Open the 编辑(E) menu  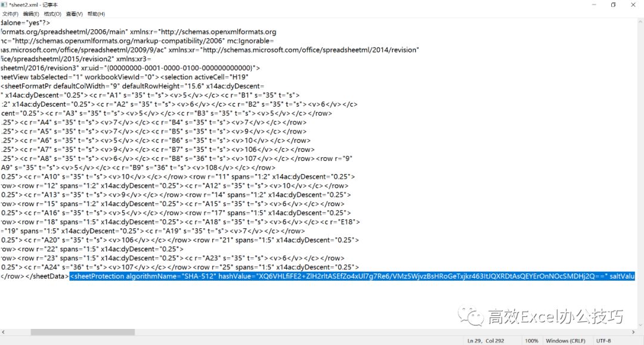pos(31,14)
